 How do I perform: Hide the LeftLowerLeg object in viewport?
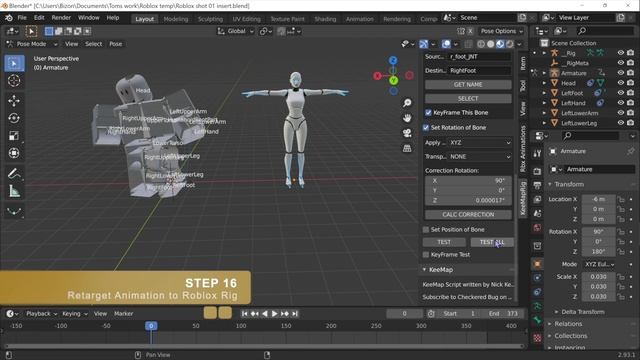click(x=620, y=123)
